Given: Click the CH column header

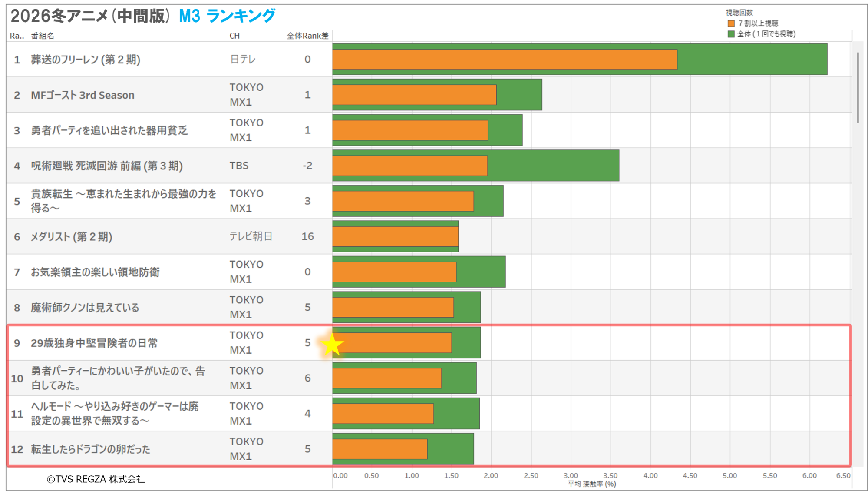Looking at the screenshot, I should 234,36.
